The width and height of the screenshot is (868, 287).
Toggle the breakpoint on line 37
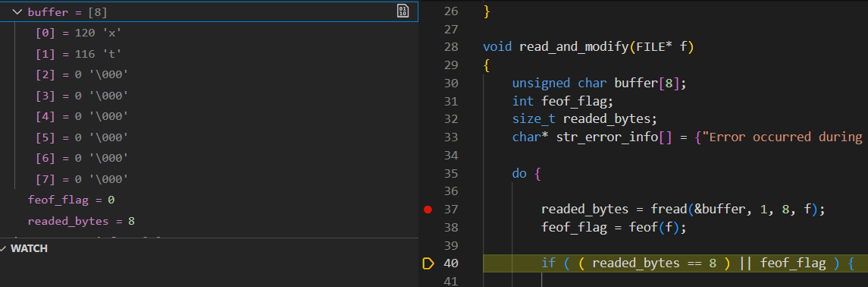(428, 210)
